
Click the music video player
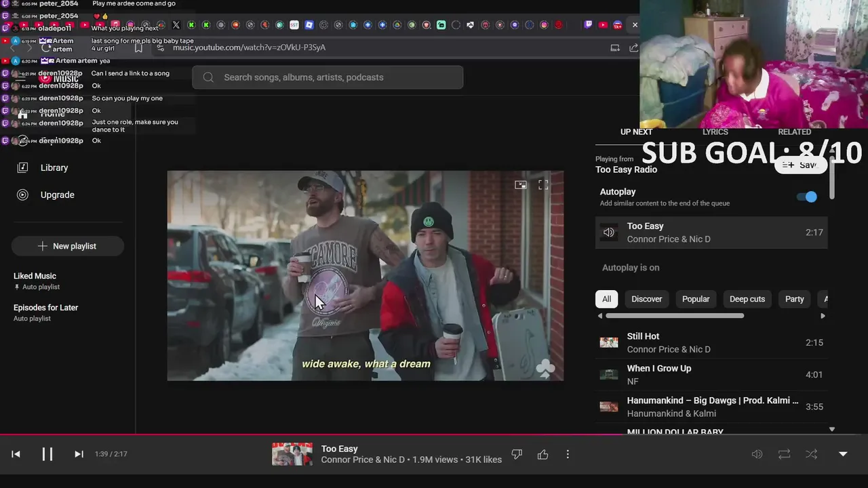(366, 276)
